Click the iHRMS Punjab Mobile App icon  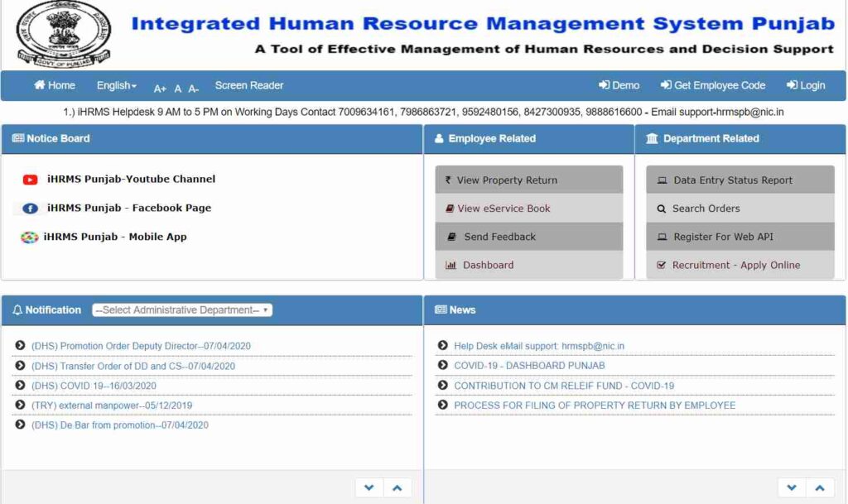28,238
